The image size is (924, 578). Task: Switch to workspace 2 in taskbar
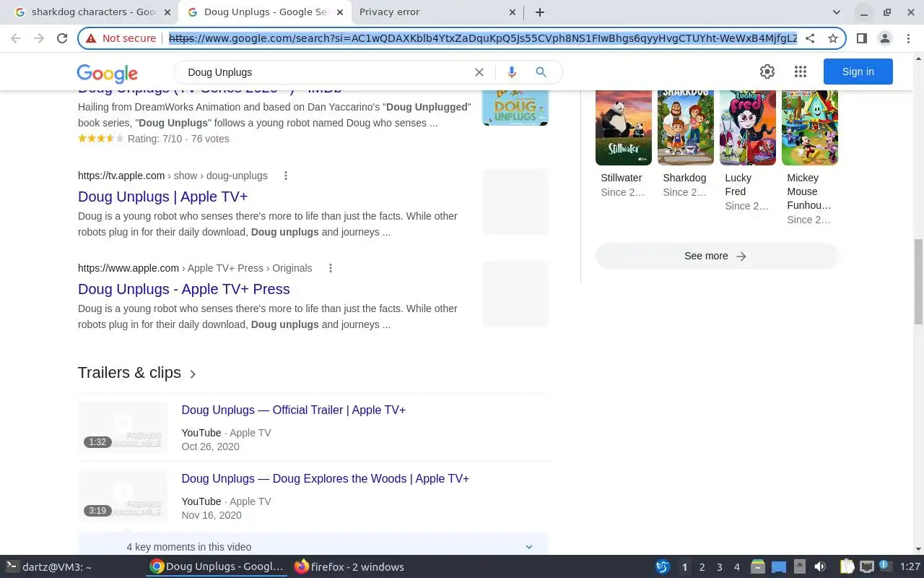pyautogui.click(x=702, y=567)
